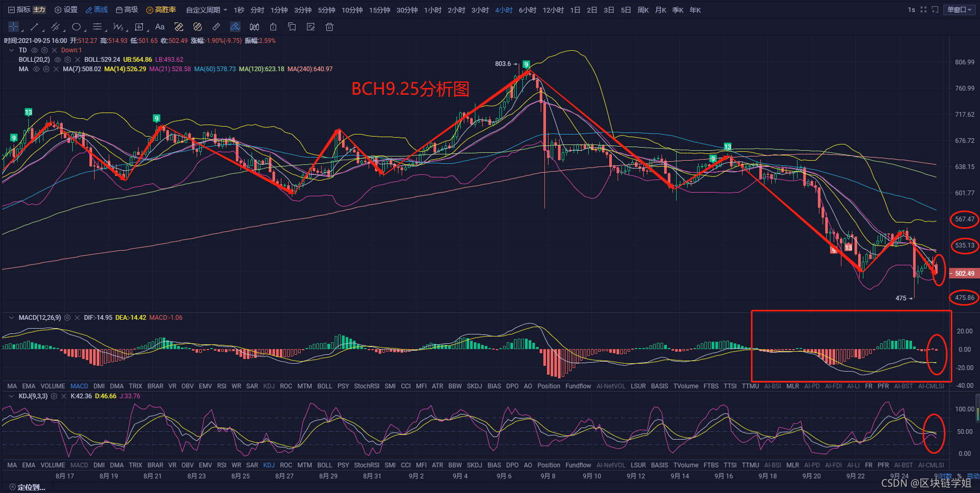Image resolution: width=980 pixels, height=493 pixels.
Task: Select Fundflow in the MACD panel indicator row
Action: click(578, 386)
